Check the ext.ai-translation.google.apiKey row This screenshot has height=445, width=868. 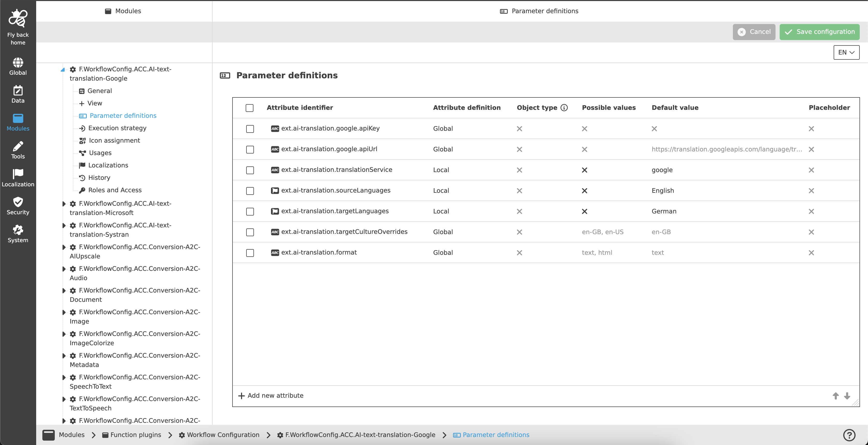250,129
